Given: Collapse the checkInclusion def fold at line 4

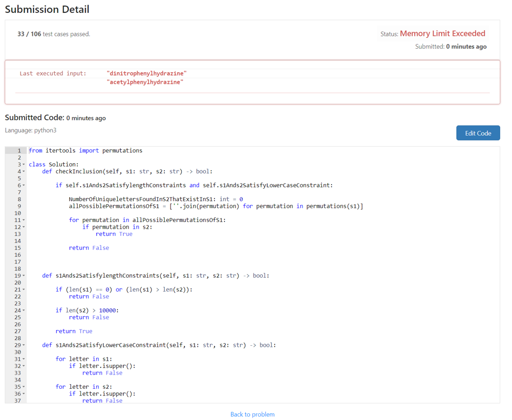Looking at the screenshot, I should (x=24, y=171).
